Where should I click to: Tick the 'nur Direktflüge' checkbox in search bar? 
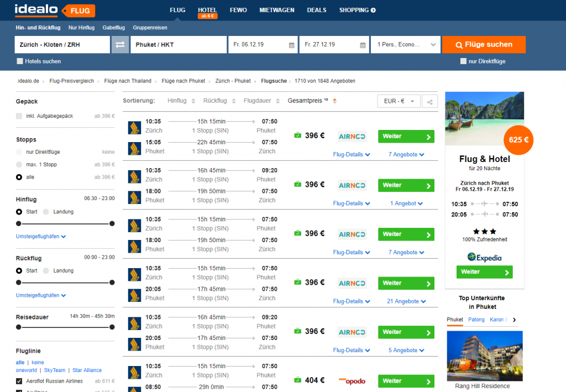tap(464, 61)
